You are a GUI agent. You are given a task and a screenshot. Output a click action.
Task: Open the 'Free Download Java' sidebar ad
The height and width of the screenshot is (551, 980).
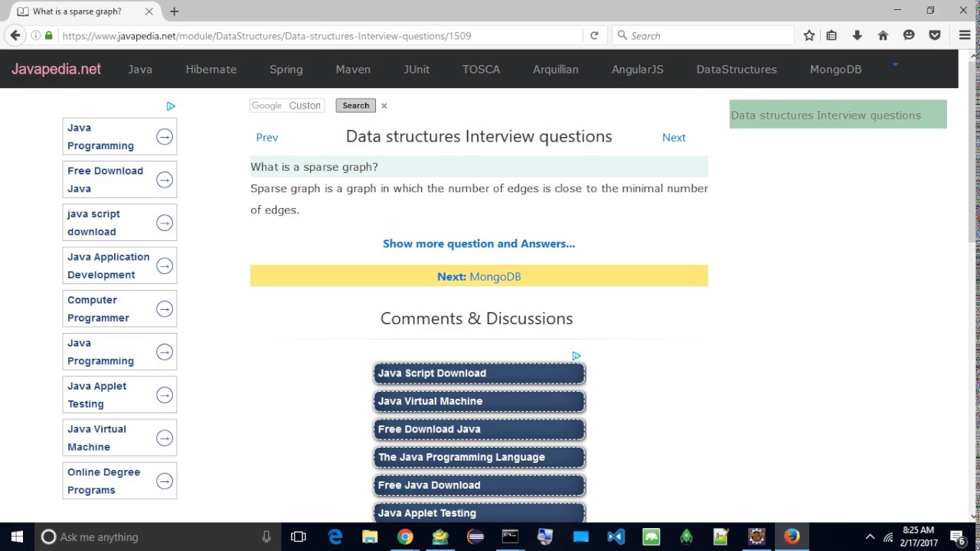(119, 180)
